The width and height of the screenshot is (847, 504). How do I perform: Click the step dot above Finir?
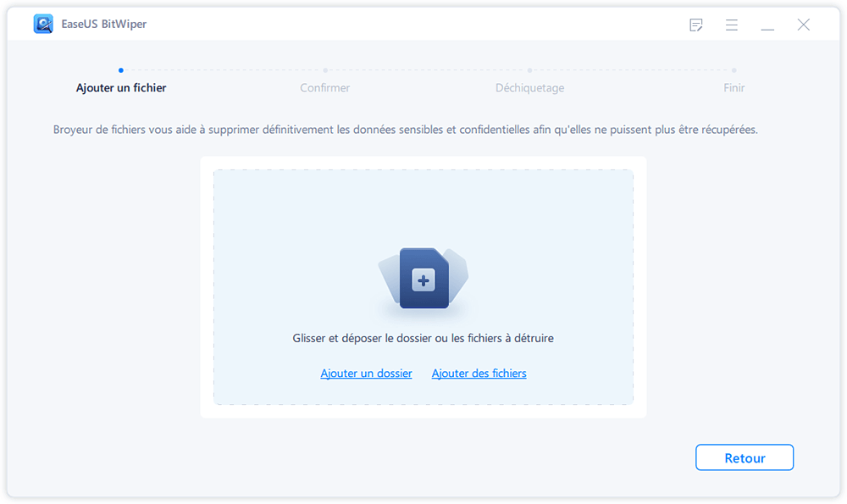(x=734, y=70)
